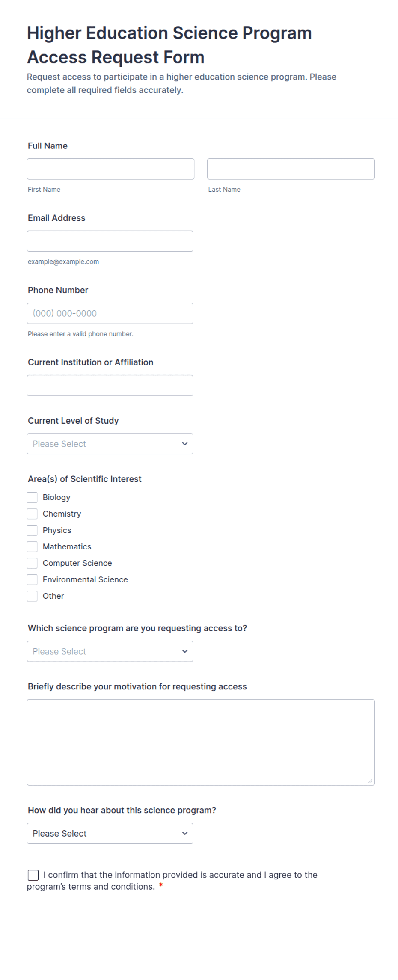Image resolution: width=398 pixels, height=980 pixels.
Task: Check the Biology checkbox
Action: pyautogui.click(x=32, y=497)
